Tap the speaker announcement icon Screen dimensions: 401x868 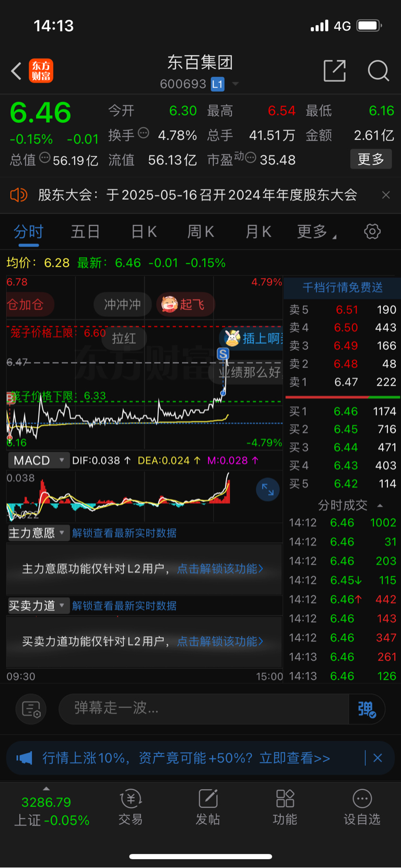pos(19,195)
